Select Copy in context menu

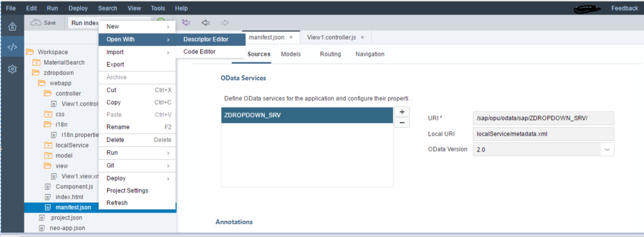[137, 102]
